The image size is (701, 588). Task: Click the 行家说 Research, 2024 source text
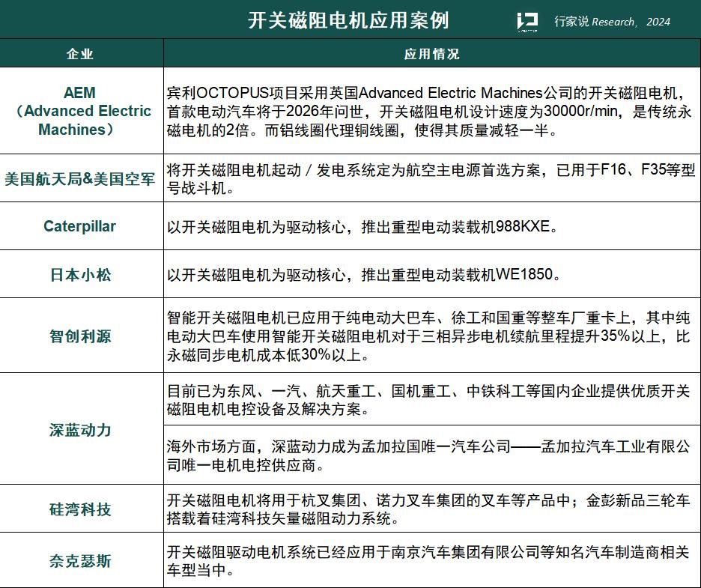(612, 22)
